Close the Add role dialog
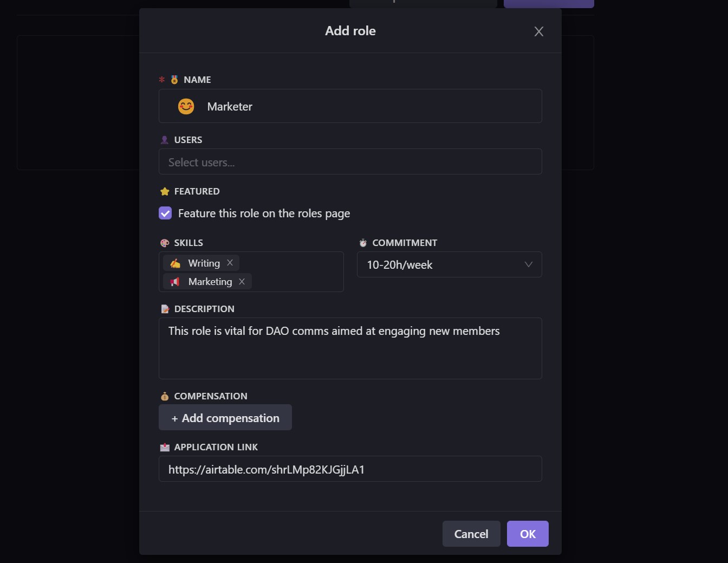 coord(538,31)
